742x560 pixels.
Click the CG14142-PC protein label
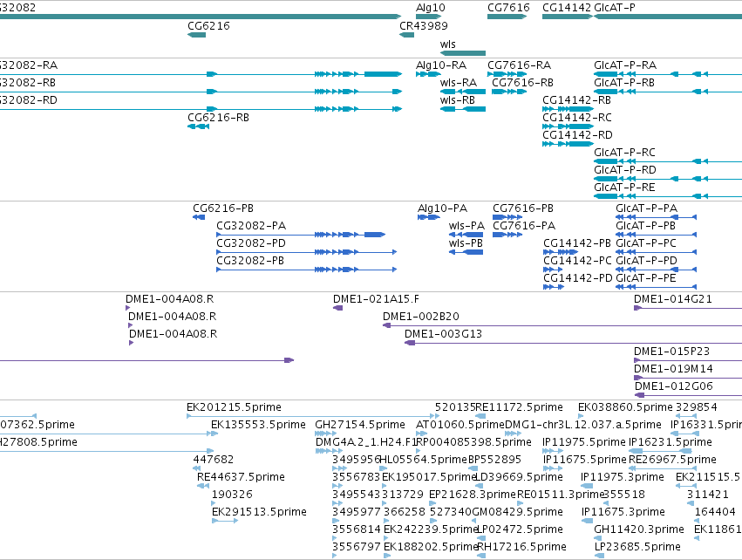tap(577, 261)
